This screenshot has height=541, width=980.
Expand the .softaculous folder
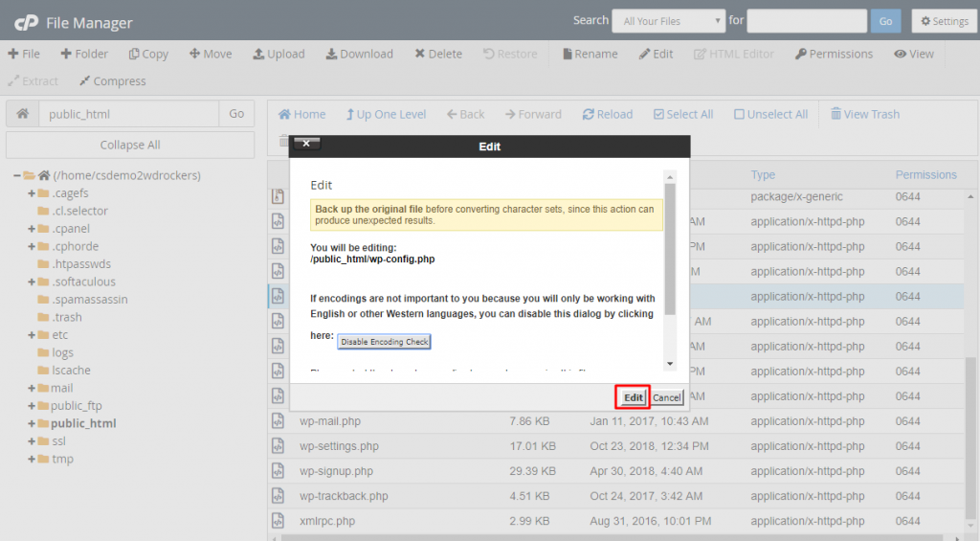click(x=32, y=282)
